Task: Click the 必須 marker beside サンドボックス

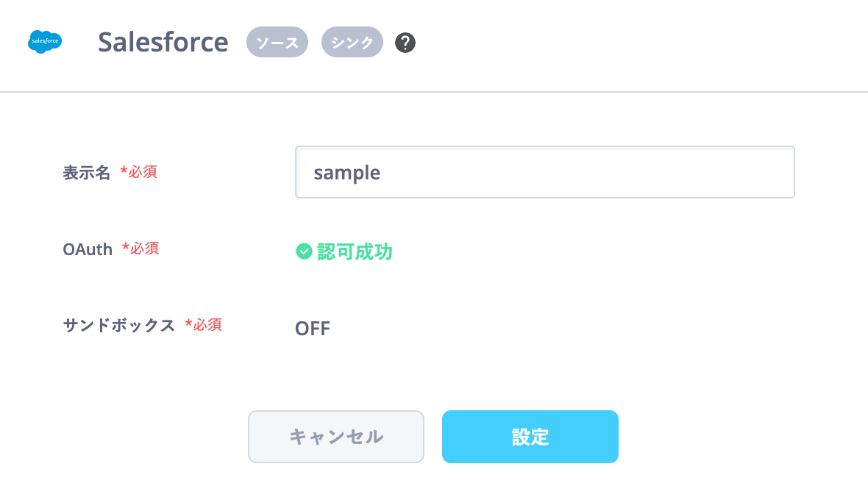Action: point(204,325)
